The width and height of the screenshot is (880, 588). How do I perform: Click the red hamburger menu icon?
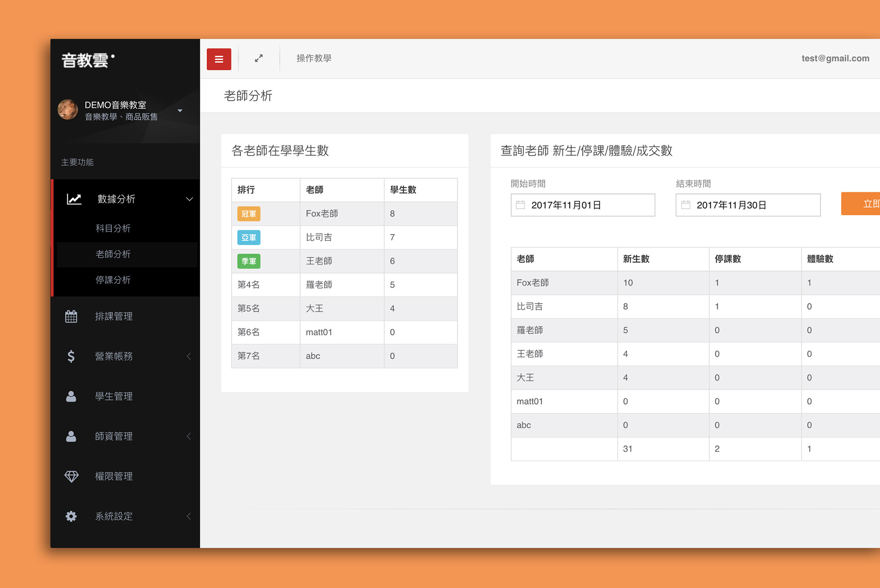click(x=219, y=59)
